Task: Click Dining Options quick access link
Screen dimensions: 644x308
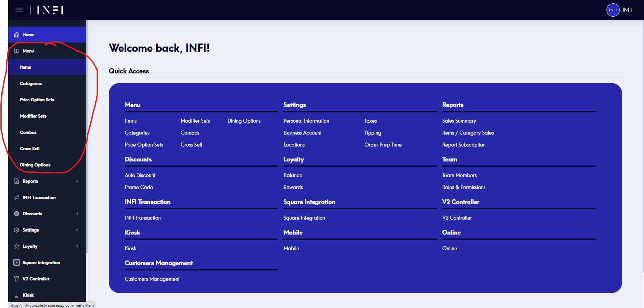Action: click(244, 121)
